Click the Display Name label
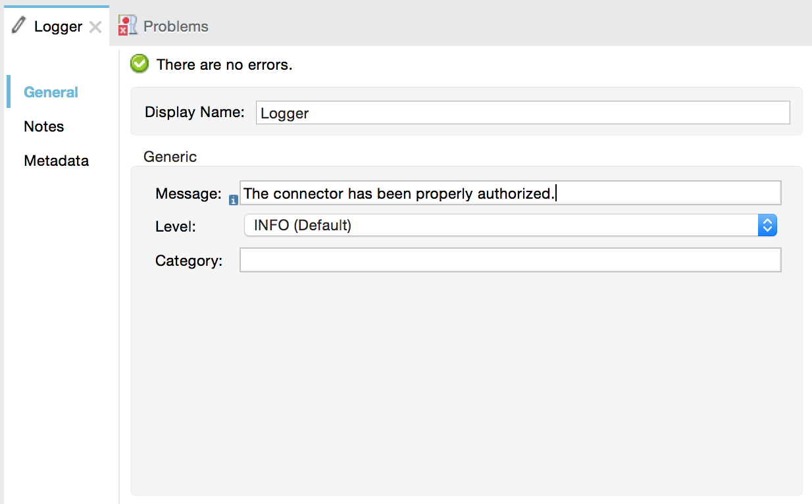Screen dimensions: 812x504 (x=194, y=112)
